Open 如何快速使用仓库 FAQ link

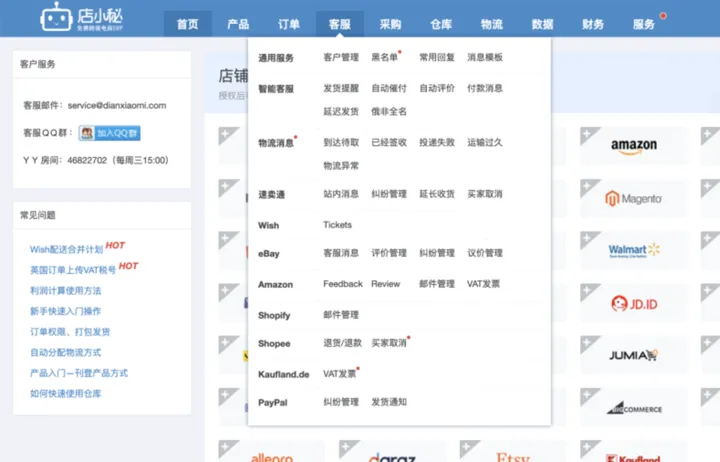point(66,394)
